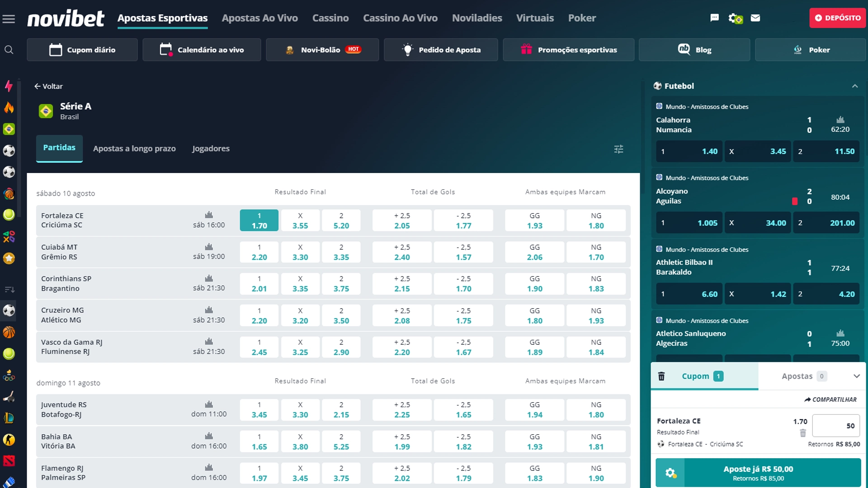The image size is (868, 488).
Task: Select the ice hockey sidebar icon
Action: coord(9,397)
